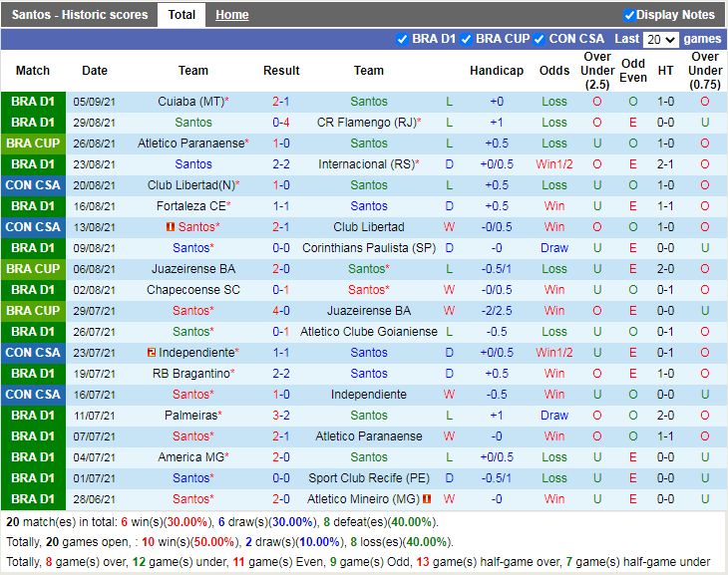Click the 0-4 result against CR Flamengo
Viewport: 728px width, 575px height.
pyautogui.click(x=281, y=123)
